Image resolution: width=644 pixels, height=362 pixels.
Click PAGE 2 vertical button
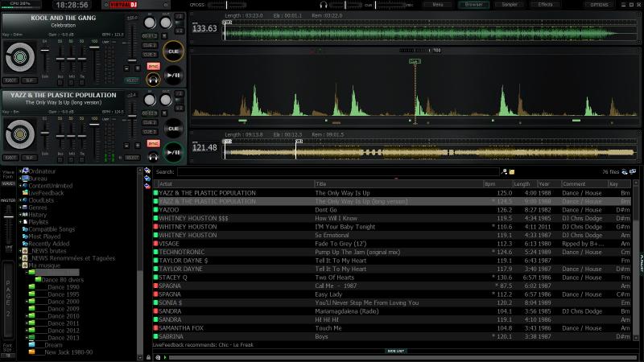click(x=8, y=299)
